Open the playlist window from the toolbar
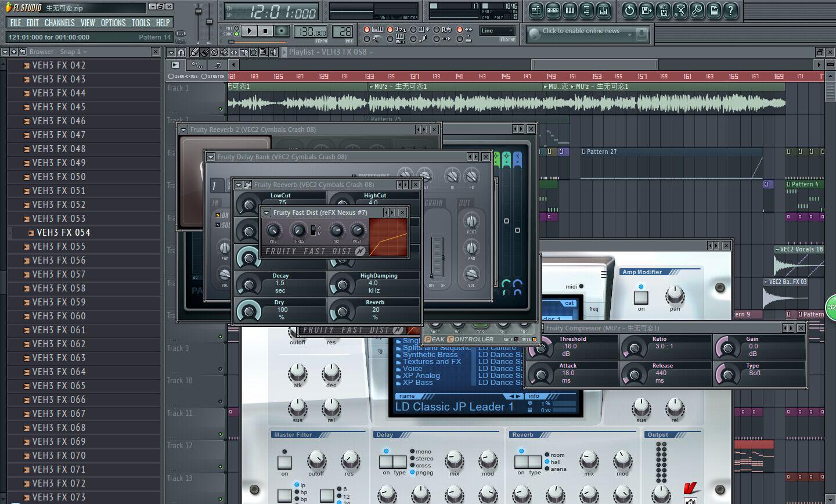 [x=536, y=10]
